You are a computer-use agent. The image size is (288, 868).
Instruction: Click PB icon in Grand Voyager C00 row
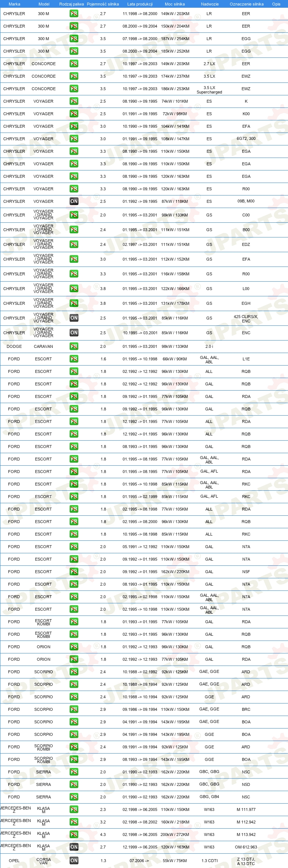(74, 215)
